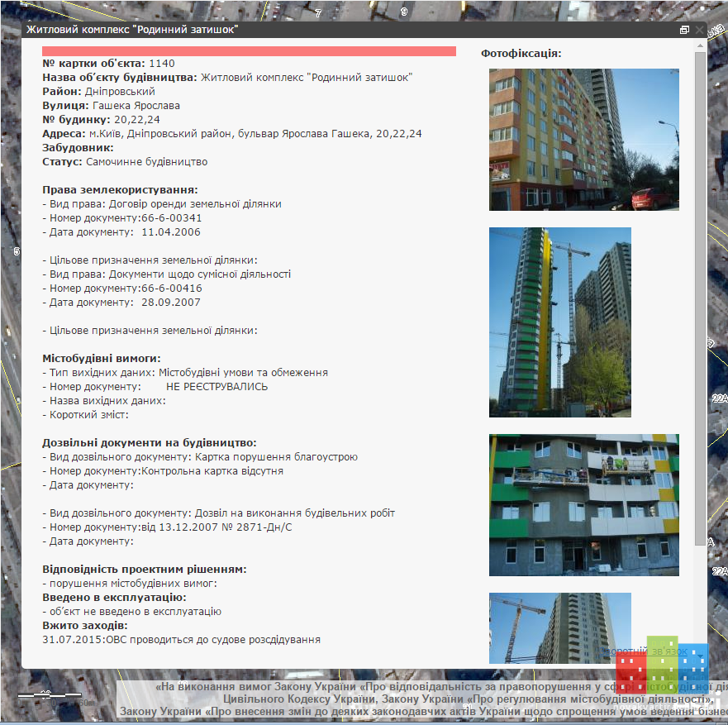Click the "Вжито заходів:" heading
This screenshot has height=725, width=728.
click(85, 625)
